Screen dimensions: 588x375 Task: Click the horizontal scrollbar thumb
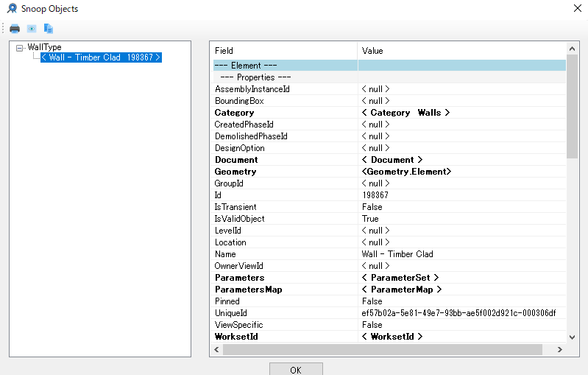pyautogui.click(x=383, y=349)
